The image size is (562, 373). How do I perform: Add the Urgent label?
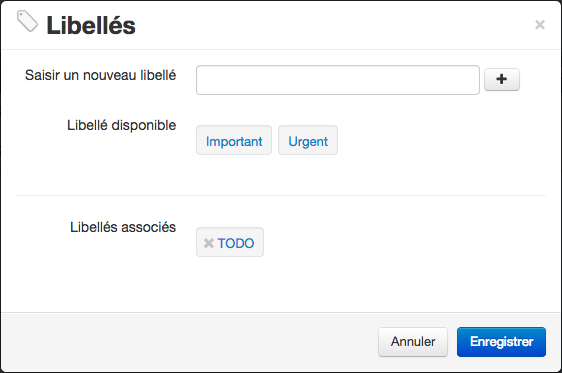[308, 140]
